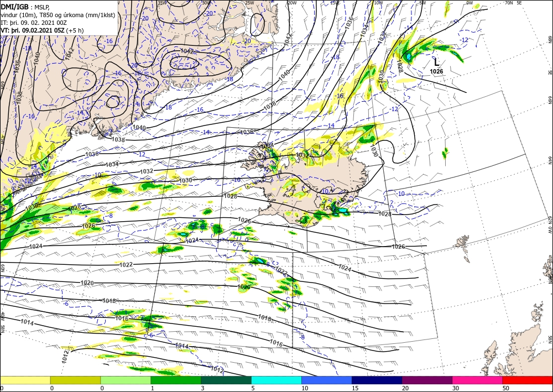Screen dimensions: 553x392
Task: Click the '25W' longitude label
Action: click(x=249, y=3)
